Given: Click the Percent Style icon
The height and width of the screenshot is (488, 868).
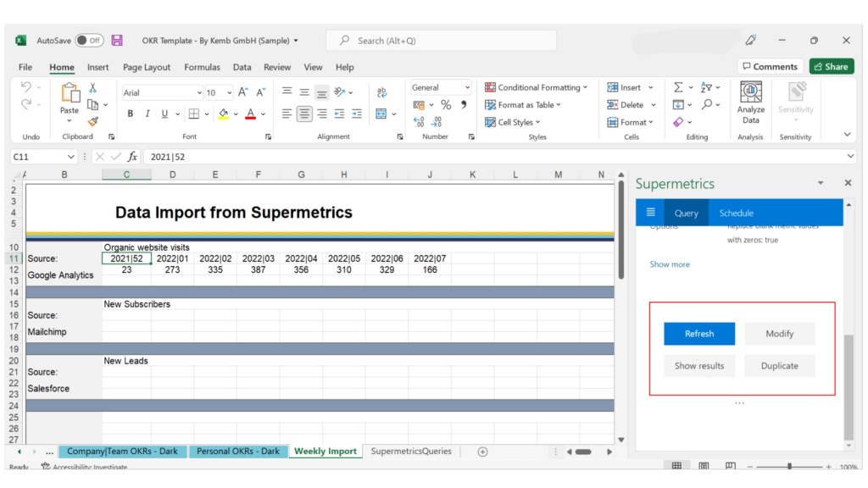Looking at the screenshot, I should click(x=446, y=104).
